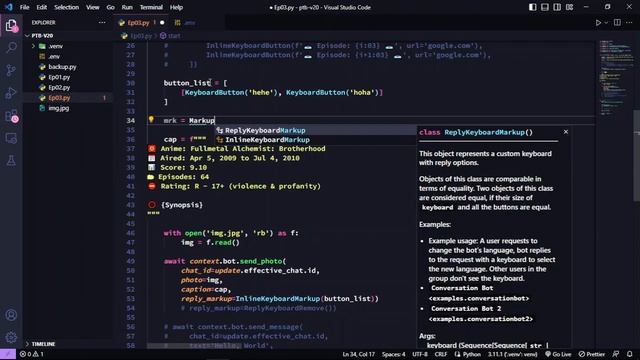Open the run button dropdown arrow
Image resolution: width=640 pixels, height=360 pixels.
coord(606,23)
